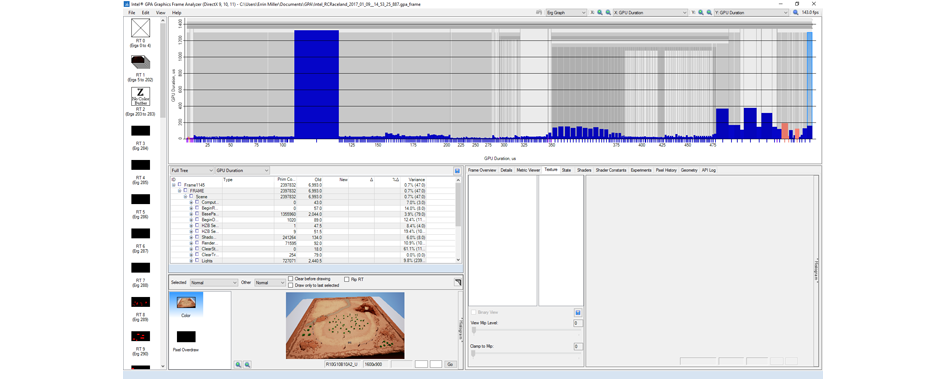Zoom out on the graph X axis

pos(608,12)
